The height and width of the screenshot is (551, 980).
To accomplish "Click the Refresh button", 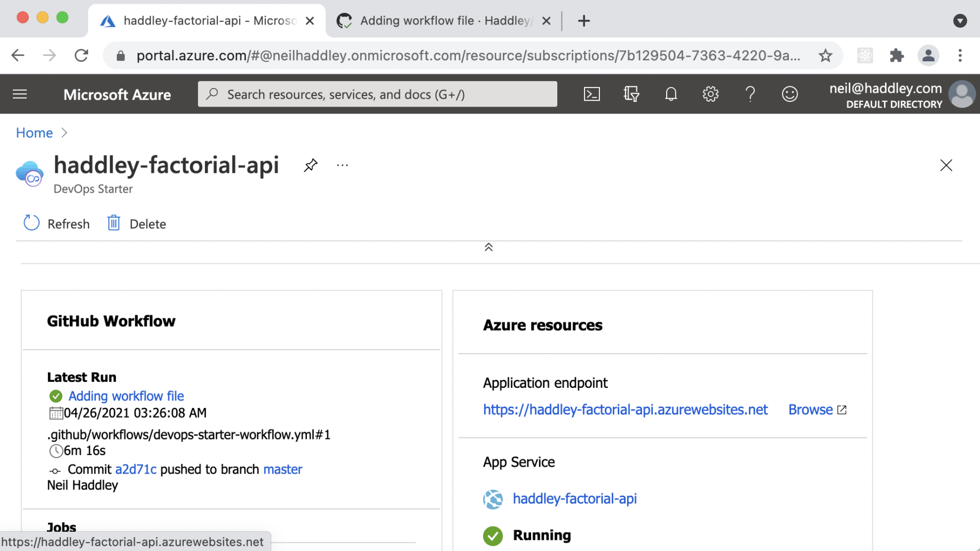I will 57,223.
